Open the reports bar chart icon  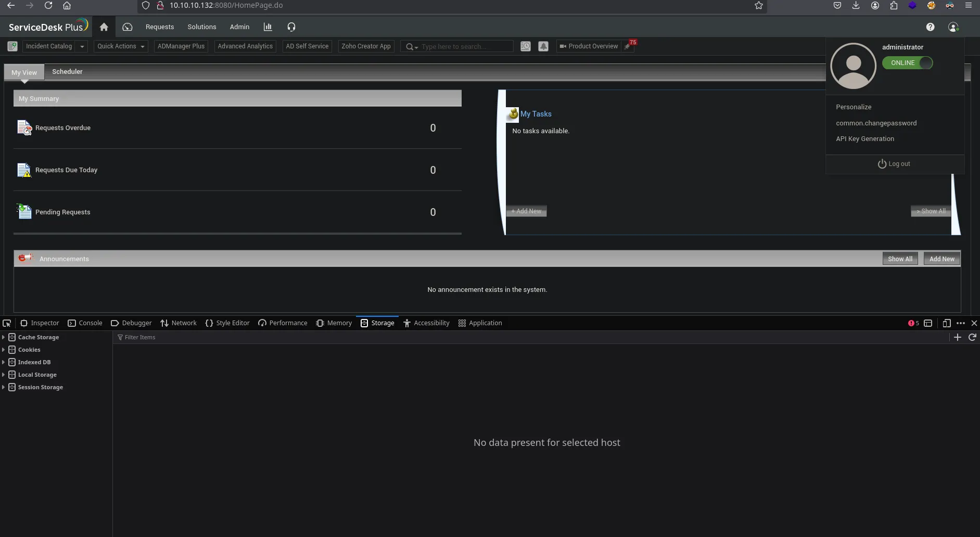(268, 27)
